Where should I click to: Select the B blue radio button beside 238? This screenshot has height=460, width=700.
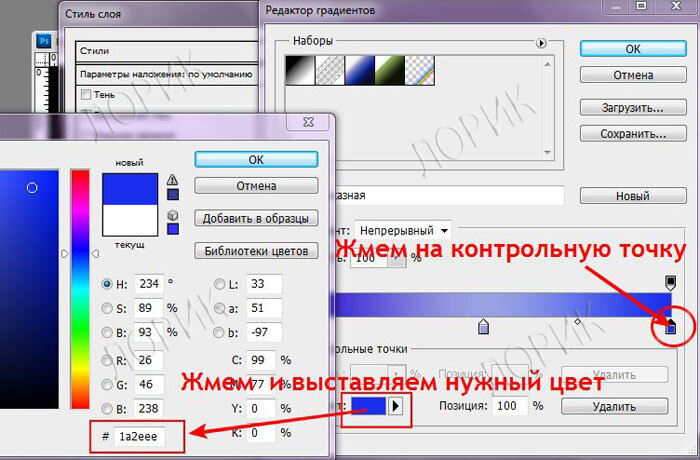coord(107,409)
